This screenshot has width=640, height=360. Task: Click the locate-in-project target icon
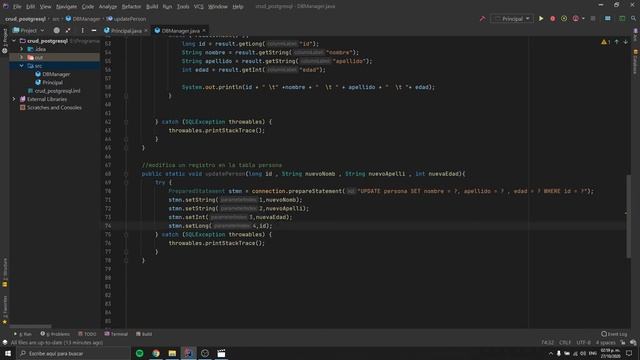56,31
